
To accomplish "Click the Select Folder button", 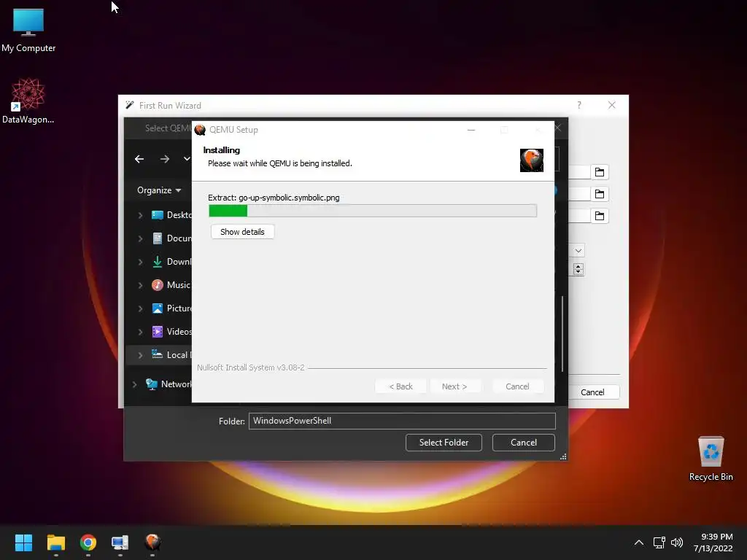I will pos(444,443).
